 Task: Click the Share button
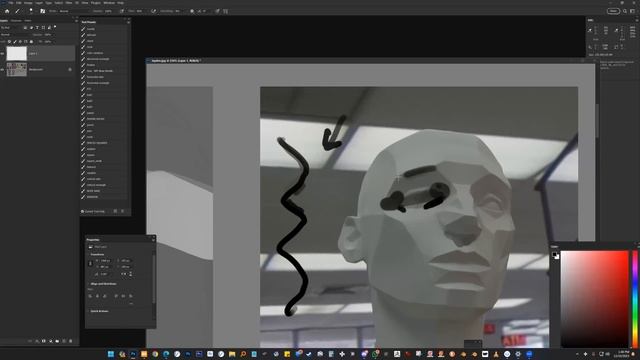tap(613, 11)
